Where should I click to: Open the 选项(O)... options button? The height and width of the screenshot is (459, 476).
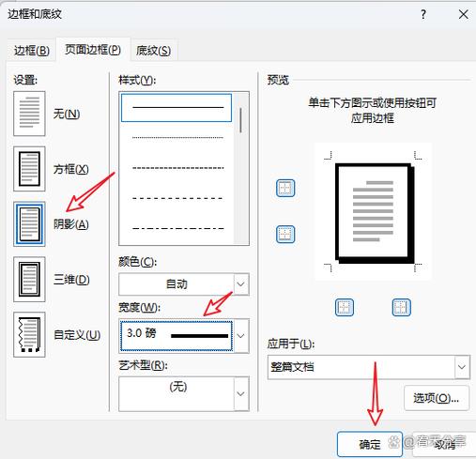(437, 398)
